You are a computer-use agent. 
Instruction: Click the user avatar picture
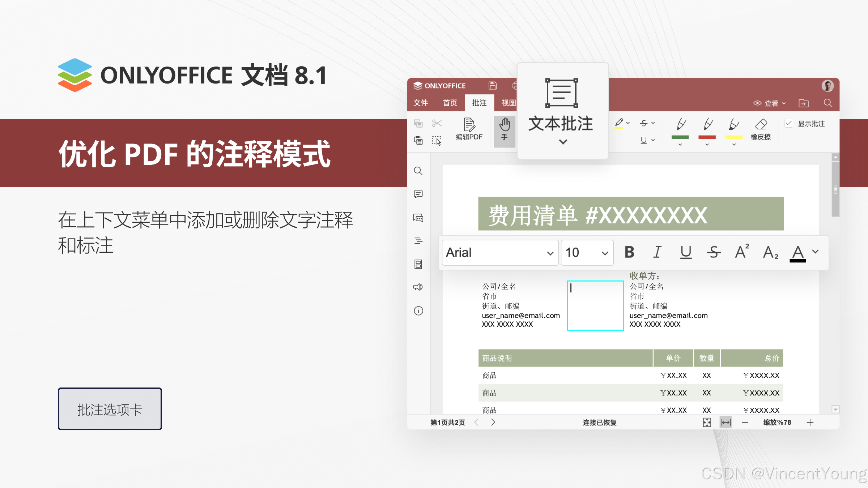pyautogui.click(x=827, y=86)
